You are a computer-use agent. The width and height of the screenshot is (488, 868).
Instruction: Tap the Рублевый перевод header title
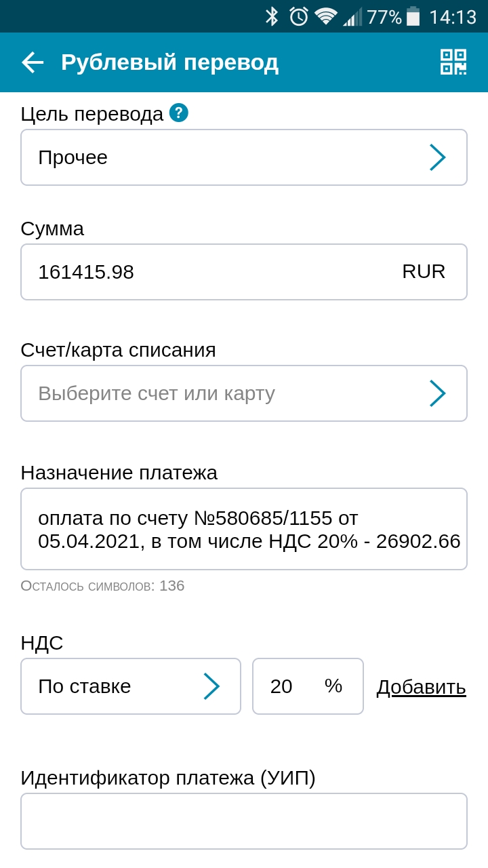[x=169, y=62]
